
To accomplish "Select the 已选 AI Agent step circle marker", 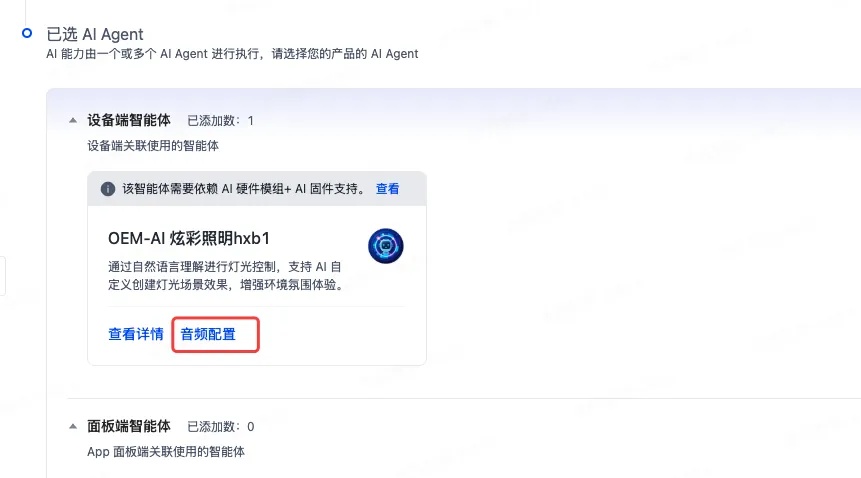I will [x=27, y=33].
